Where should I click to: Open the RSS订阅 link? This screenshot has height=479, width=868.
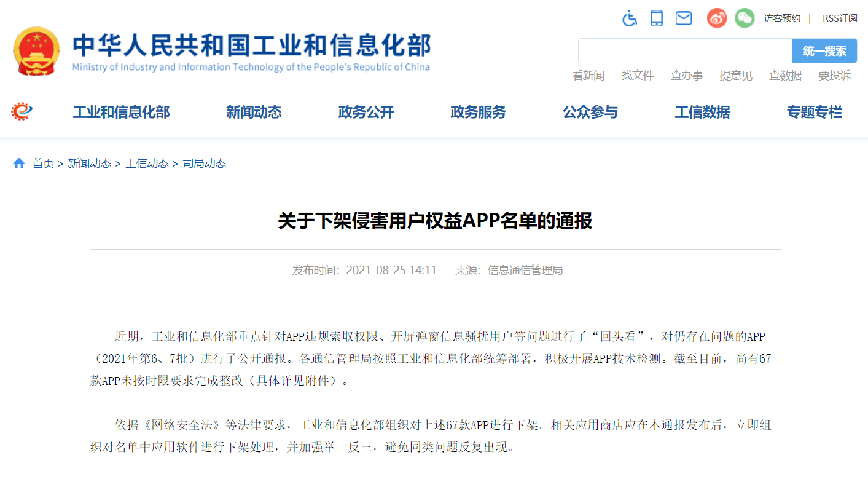pos(840,18)
